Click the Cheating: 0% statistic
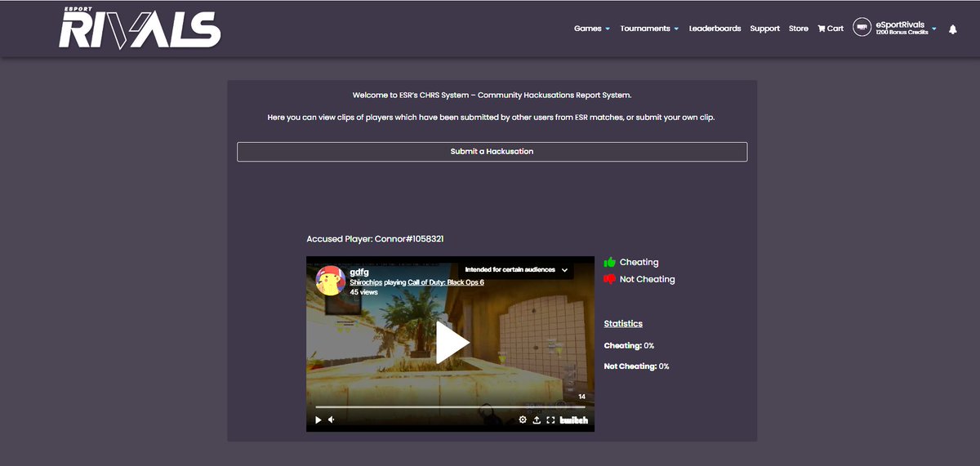Screen dimensions: 980x466 (629, 346)
